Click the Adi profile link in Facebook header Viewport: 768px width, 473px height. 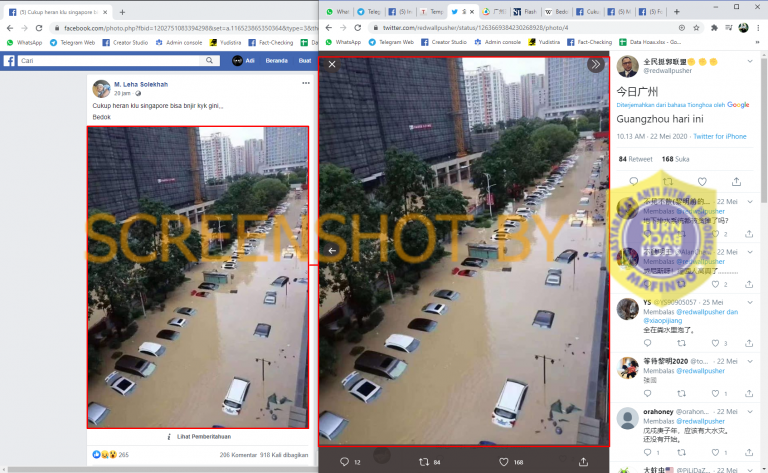(243, 61)
